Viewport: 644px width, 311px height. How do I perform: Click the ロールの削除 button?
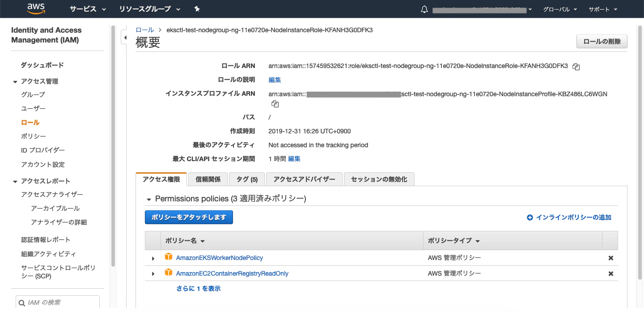tap(602, 41)
